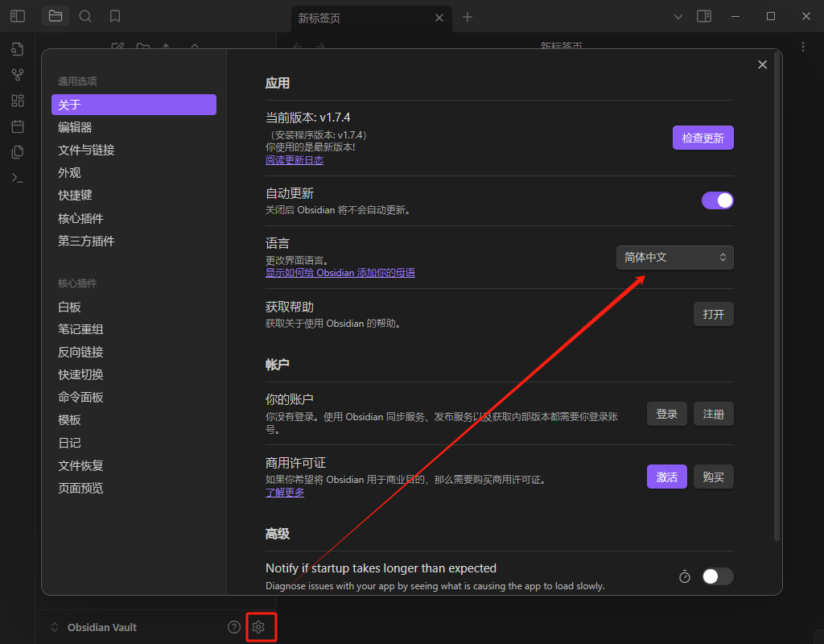Open the canvas cards icon in ribbon
Screen dimensions: 824x644
[17, 100]
